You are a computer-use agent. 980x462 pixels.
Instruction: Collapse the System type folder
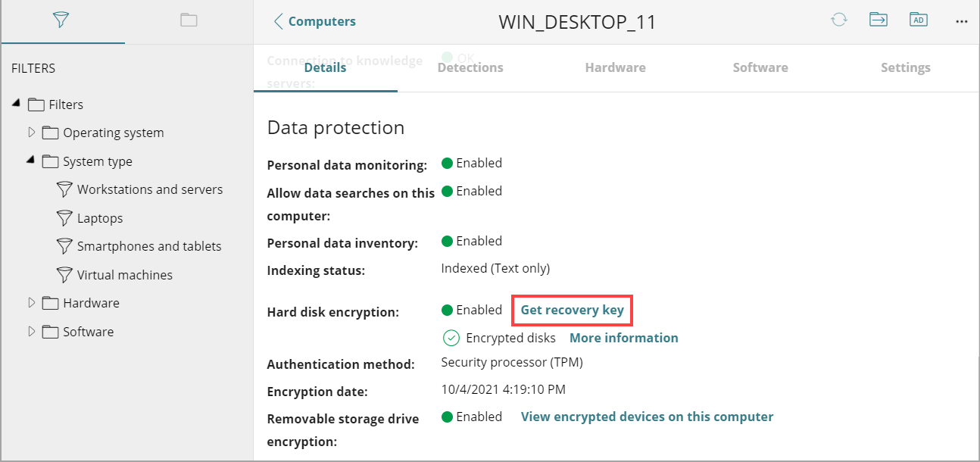(x=31, y=161)
